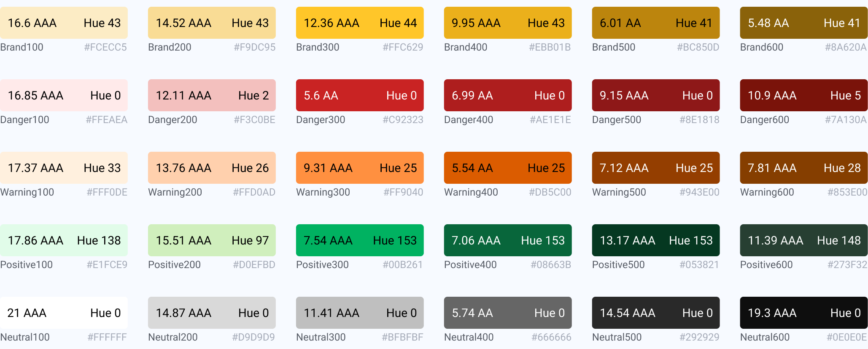Click the Neutral600 black swatch
The width and height of the screenshot is (868, 349).
[x=803, y=313]
